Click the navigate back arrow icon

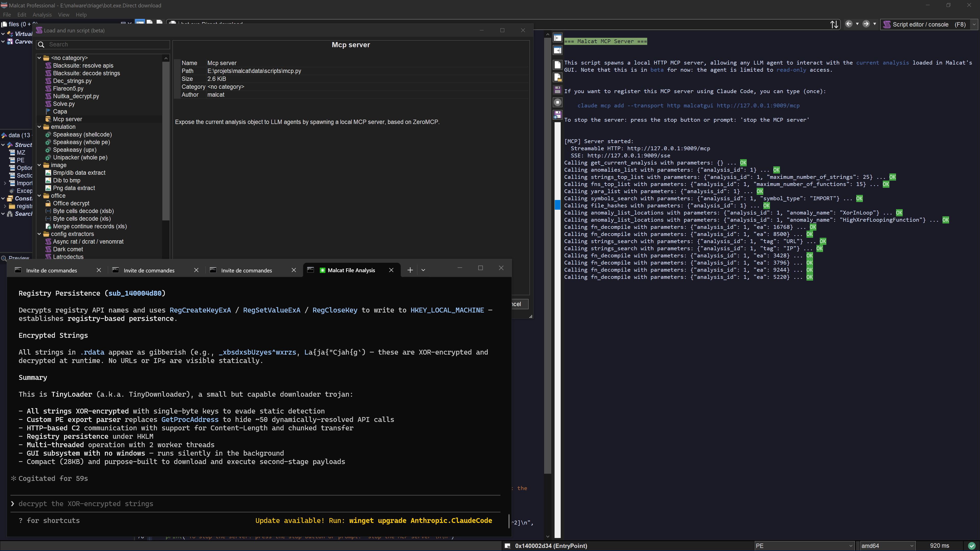click(x=849, y=24)
